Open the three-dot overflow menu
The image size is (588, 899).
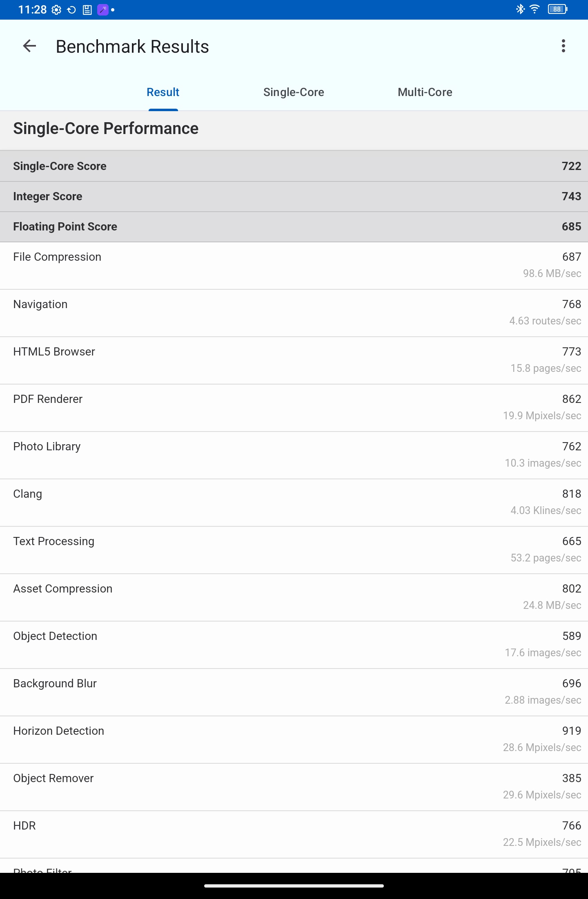point(563,46)
